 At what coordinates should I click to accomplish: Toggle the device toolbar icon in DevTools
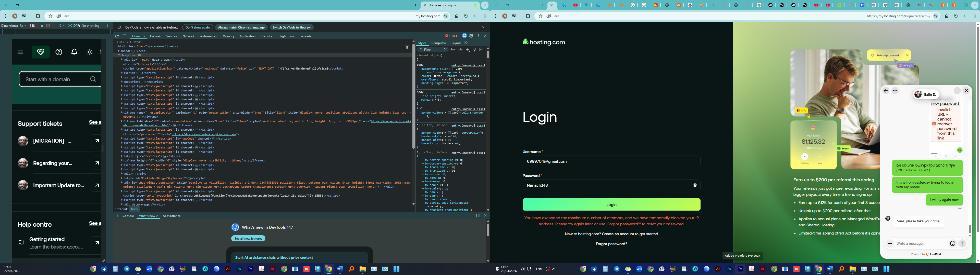(x=124, y=36)
